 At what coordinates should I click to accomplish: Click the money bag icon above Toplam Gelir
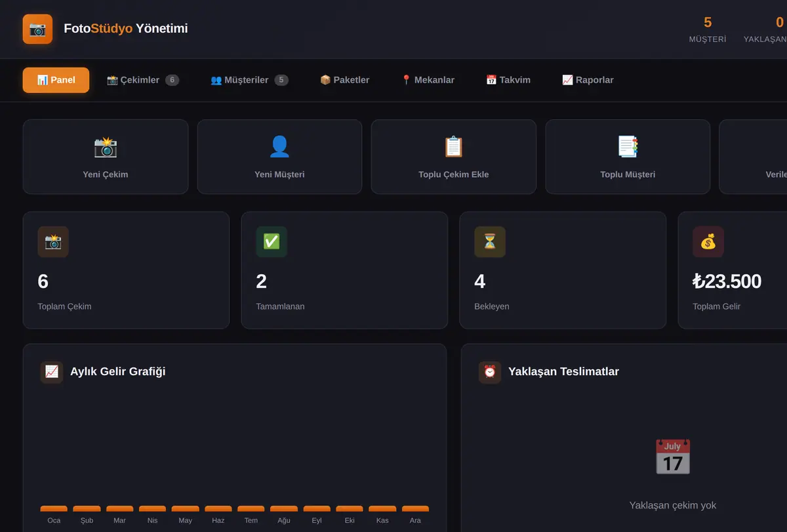pos(708,241)
